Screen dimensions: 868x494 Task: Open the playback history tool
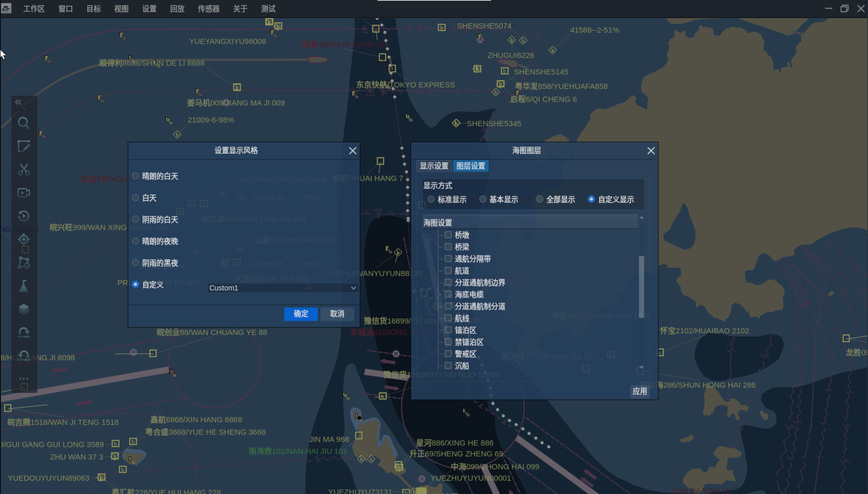[24, 216]
